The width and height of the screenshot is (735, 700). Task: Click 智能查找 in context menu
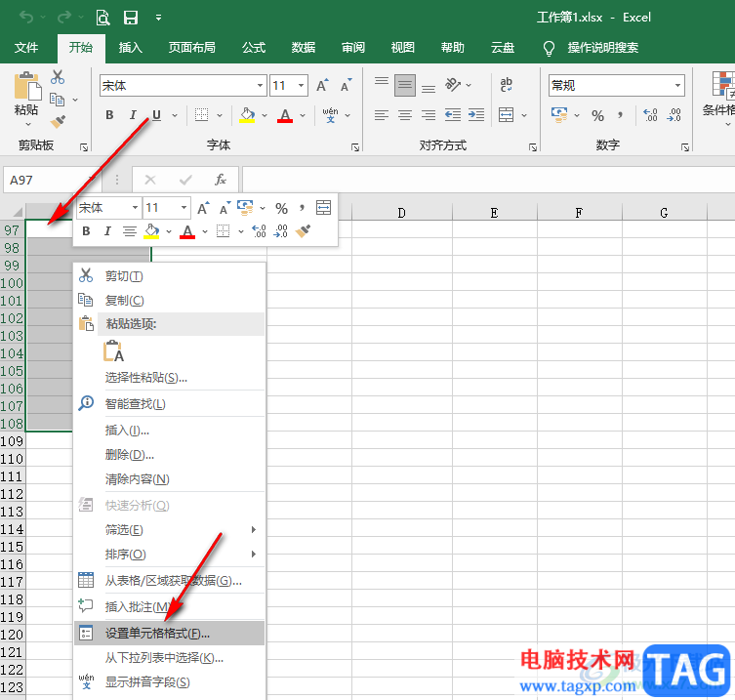point(170,403)
